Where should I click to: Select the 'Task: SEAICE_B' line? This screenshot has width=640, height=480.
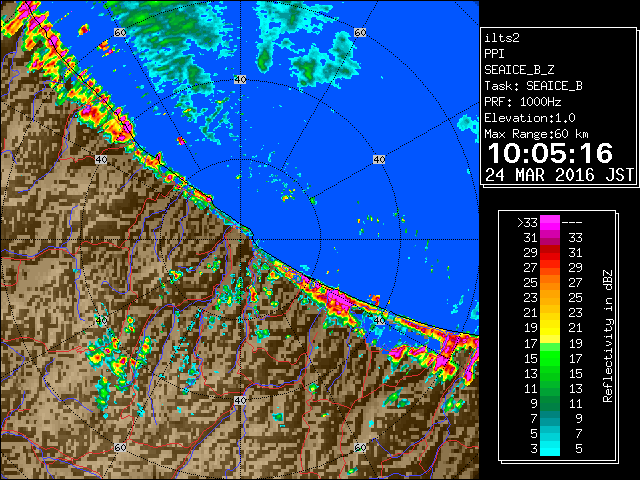(533, 86)
